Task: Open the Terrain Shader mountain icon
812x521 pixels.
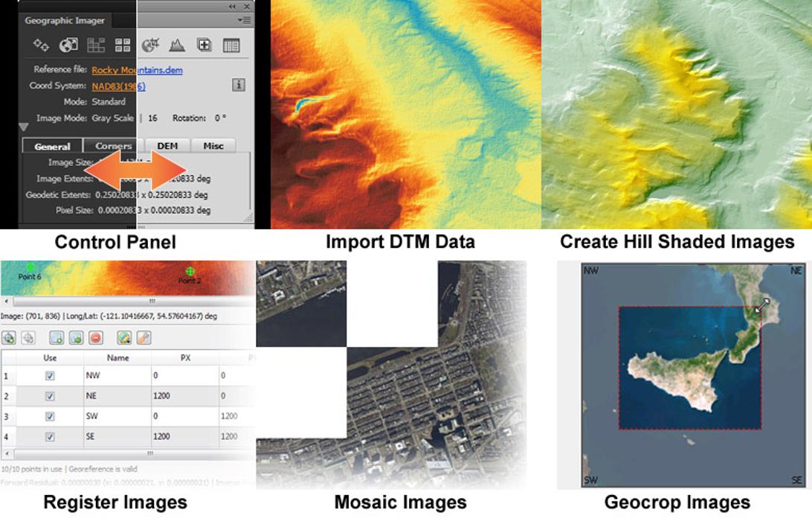Action: [177, 45]
